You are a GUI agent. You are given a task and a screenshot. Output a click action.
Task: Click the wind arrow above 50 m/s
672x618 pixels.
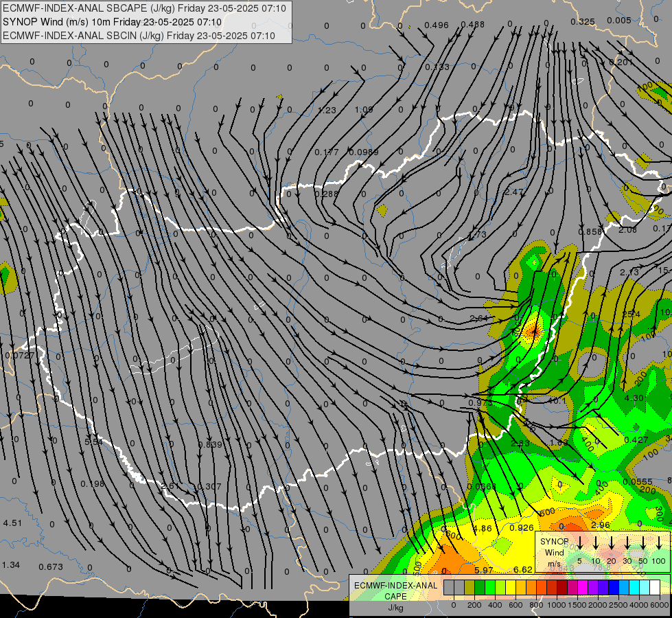coord(643,543)
